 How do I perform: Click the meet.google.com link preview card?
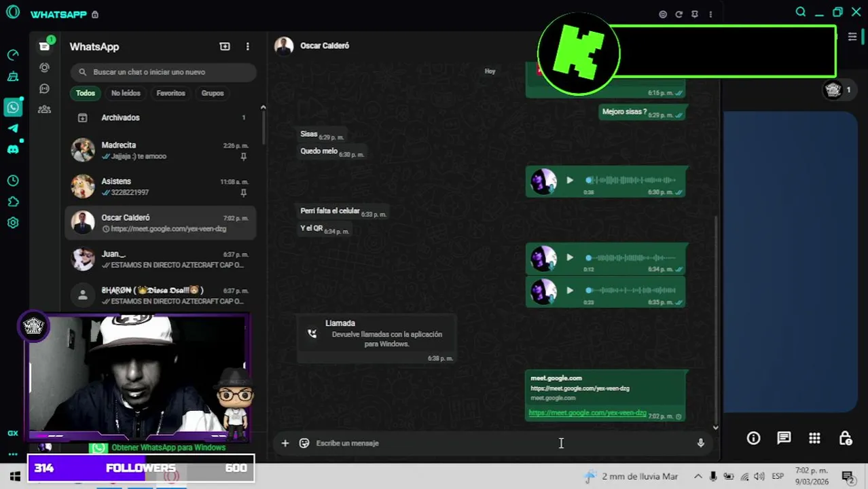[x=606, y=388]
